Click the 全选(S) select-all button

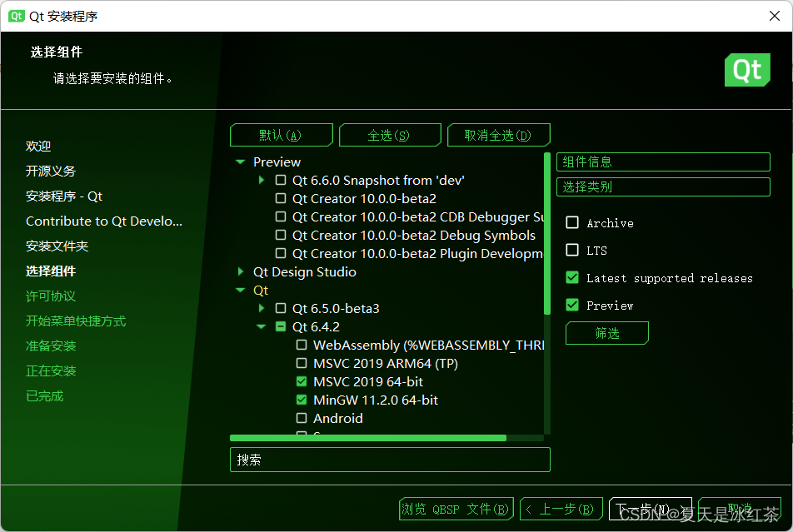click(x=390, y=135)
